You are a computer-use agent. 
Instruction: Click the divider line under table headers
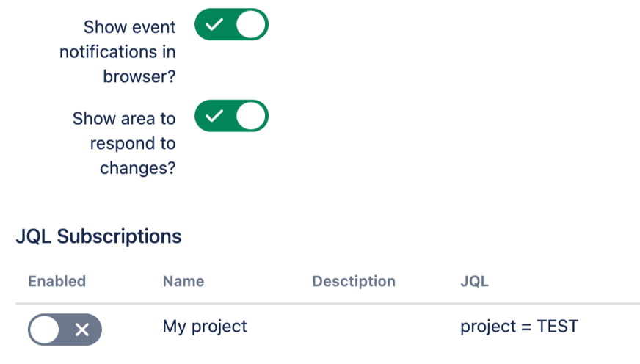point(327,303)
